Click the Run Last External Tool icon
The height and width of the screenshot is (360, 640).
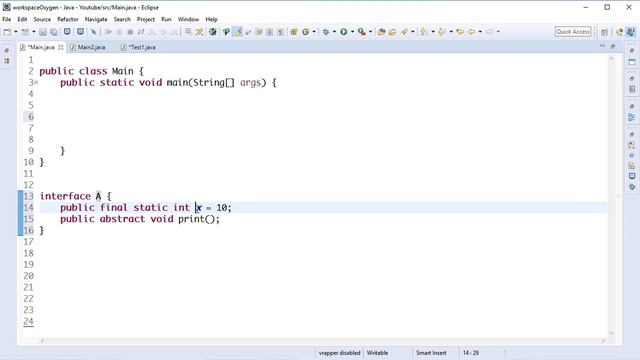click(362, 32)
